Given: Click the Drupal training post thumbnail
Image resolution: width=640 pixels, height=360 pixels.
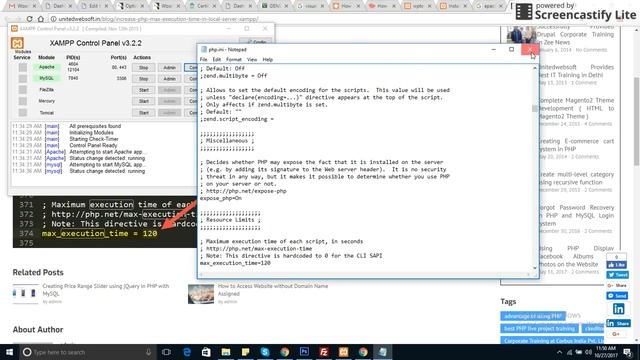Looking at the screenshot, I should point(522,35).
